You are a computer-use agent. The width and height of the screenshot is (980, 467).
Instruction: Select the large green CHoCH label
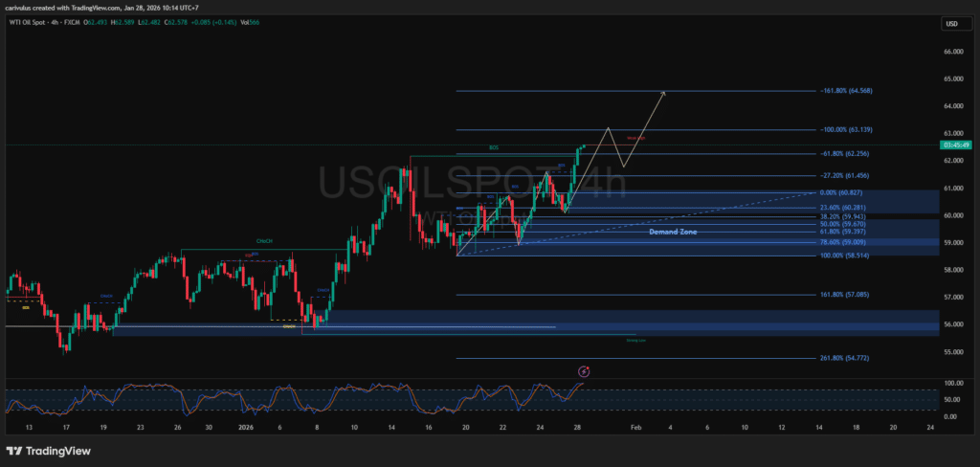tap(264, 241)
